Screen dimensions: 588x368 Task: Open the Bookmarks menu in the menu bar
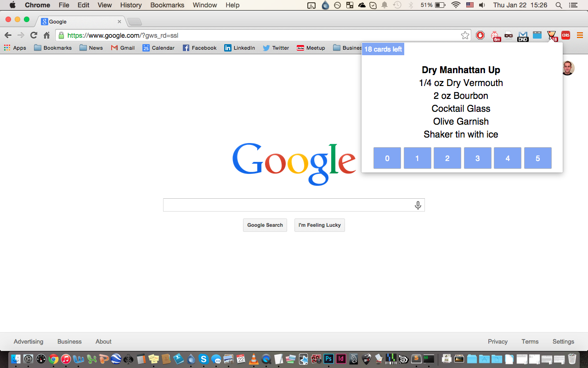pyautogui.click(x=167, y=5)
